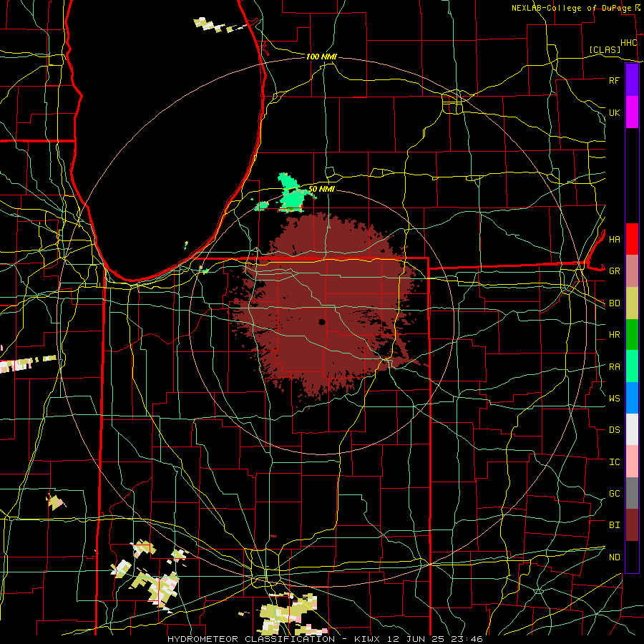Click the GR legend label
The height and width of the screenshot is (644, 644).
click(614, 271)
